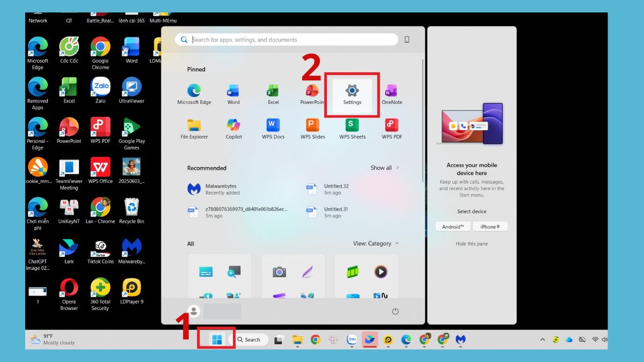Open the weather widget showing 91°F

coord(53,339)
